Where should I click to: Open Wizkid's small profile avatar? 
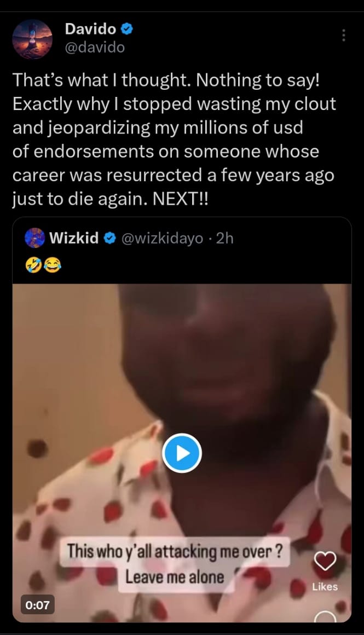(34, 238)
